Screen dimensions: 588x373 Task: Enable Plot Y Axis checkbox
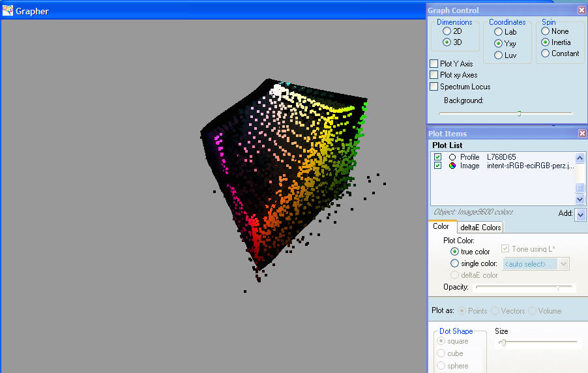tap(434, 64)
